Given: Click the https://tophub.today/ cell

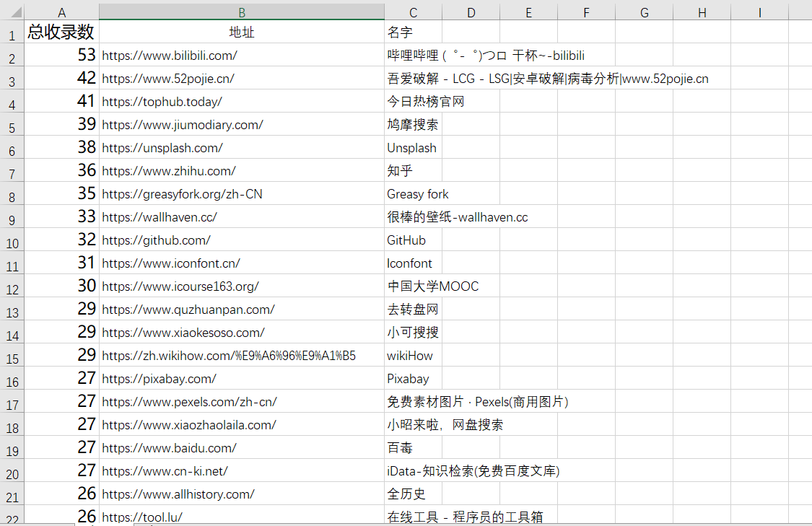Looking at the screenshot, I should tap(242, 101).
